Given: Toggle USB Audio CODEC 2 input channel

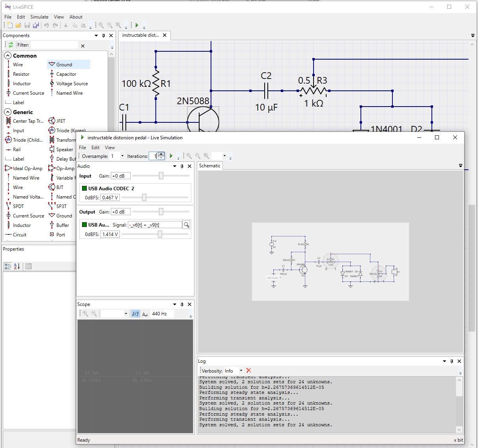Looking at the screenshot, I should click(84, 188).
